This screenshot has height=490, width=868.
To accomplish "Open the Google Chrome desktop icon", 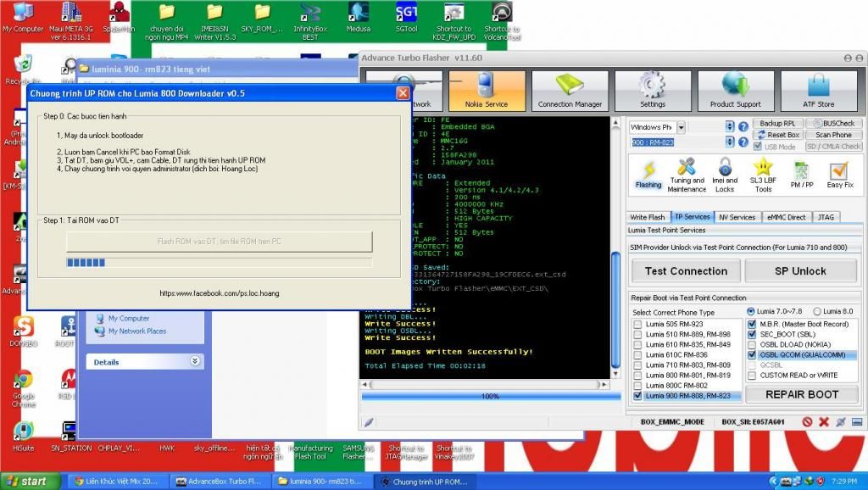I will (x=23, y=388).
